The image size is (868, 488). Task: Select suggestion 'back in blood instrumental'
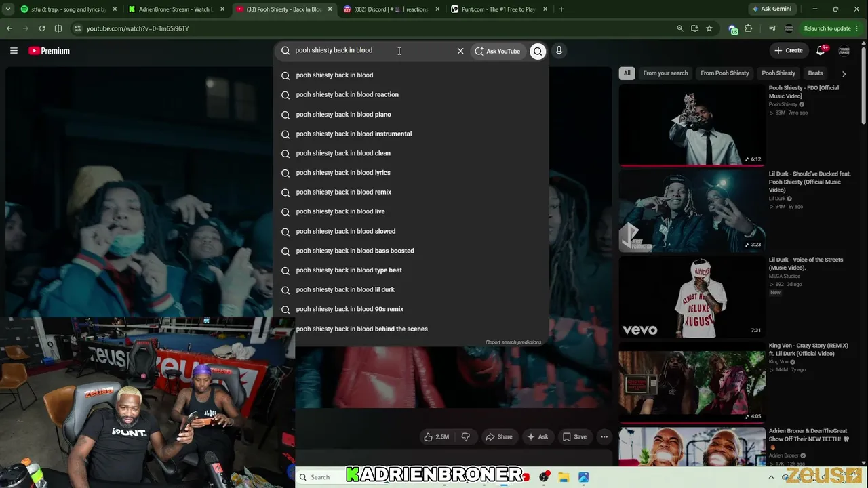coord(411,134)
